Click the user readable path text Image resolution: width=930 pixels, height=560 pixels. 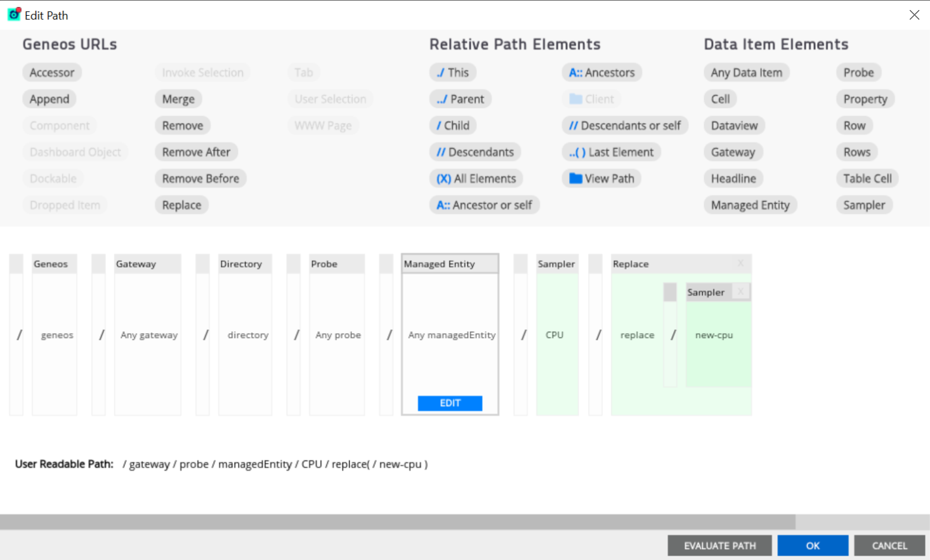(x=275, y=464)
